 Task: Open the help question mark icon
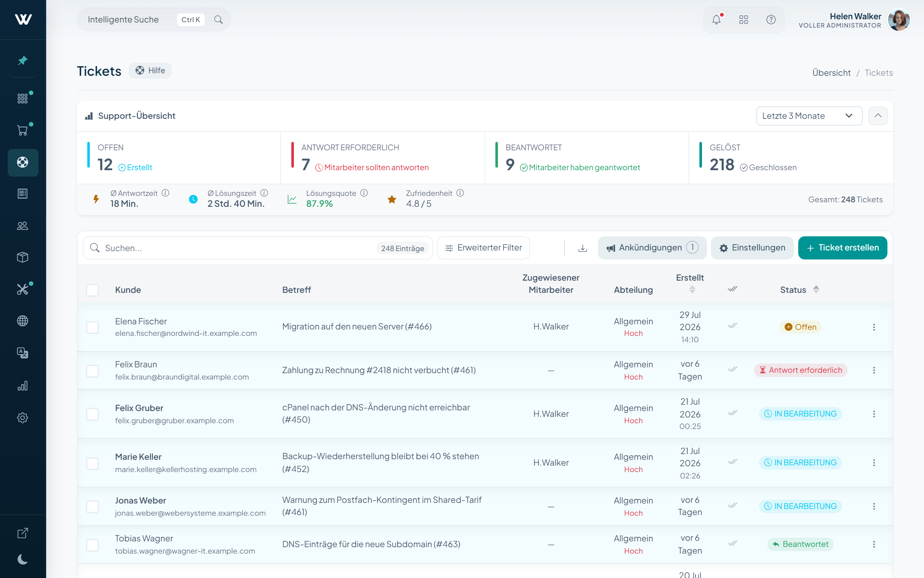click(771, 20)
